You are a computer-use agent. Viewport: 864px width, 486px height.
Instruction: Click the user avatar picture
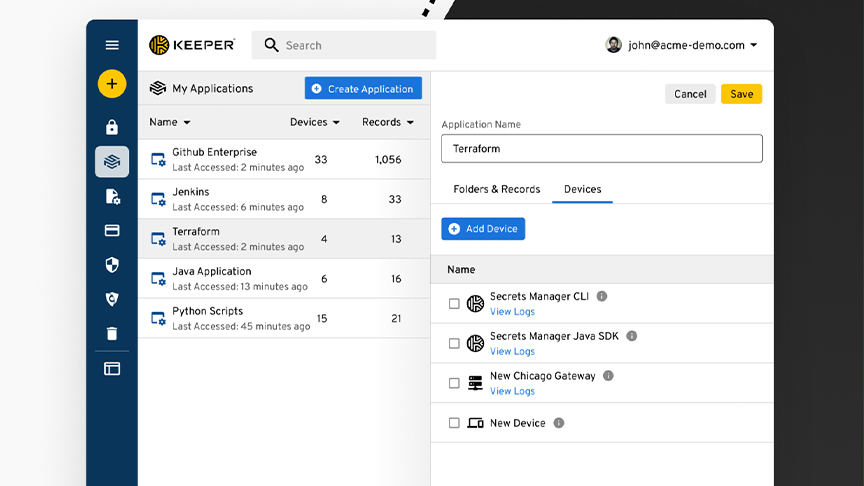tap(613, 45)
